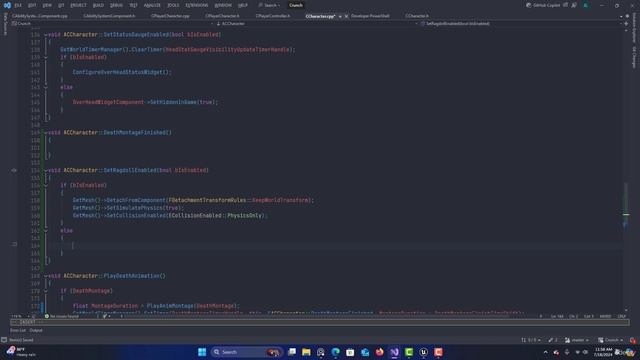Viewport: 640px width, 360px height.
Task: Click the editor vertical scrollbar
Action: point(626,169)
